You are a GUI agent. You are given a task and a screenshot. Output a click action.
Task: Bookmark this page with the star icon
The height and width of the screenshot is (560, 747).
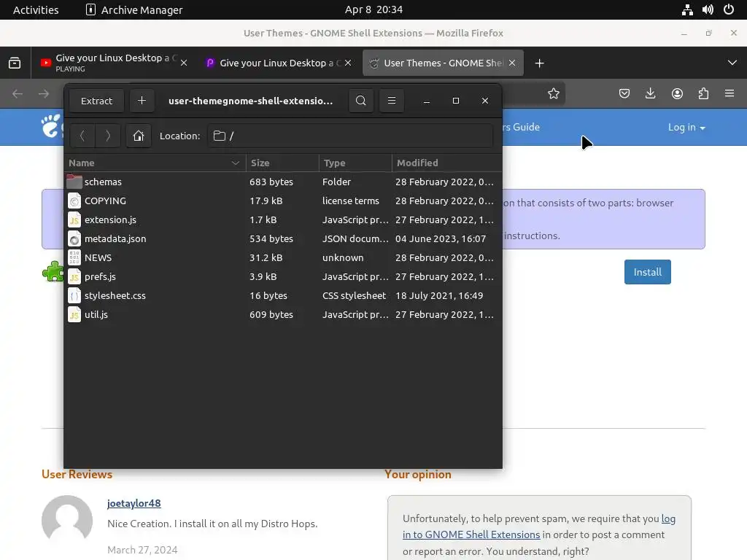(x=553, y=93)
